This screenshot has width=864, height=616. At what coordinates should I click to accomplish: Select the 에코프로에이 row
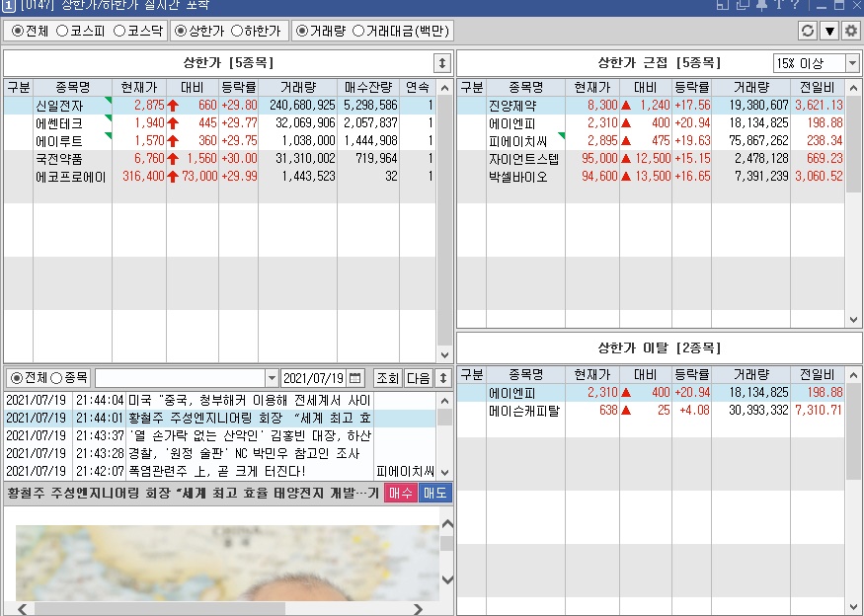point(220,177)
